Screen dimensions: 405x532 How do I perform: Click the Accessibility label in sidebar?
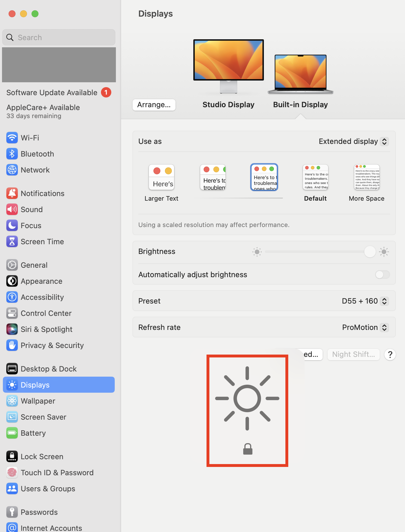coord(42,297)
